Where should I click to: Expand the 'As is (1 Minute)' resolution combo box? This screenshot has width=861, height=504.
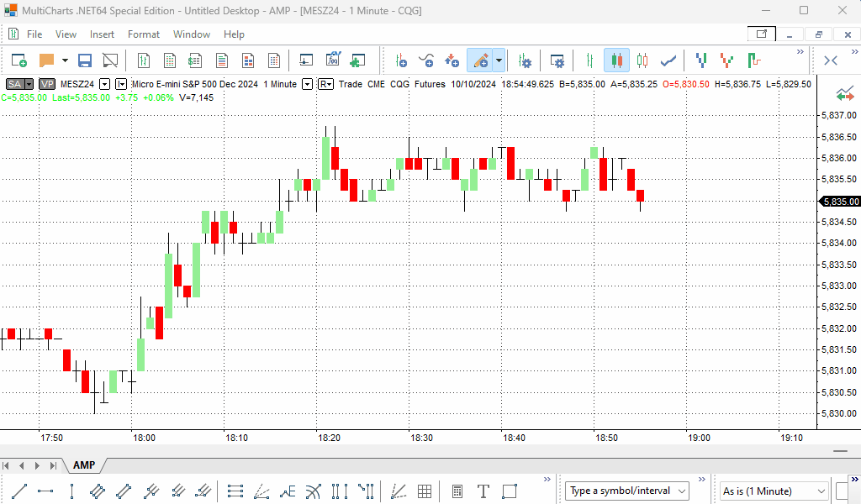820,491
